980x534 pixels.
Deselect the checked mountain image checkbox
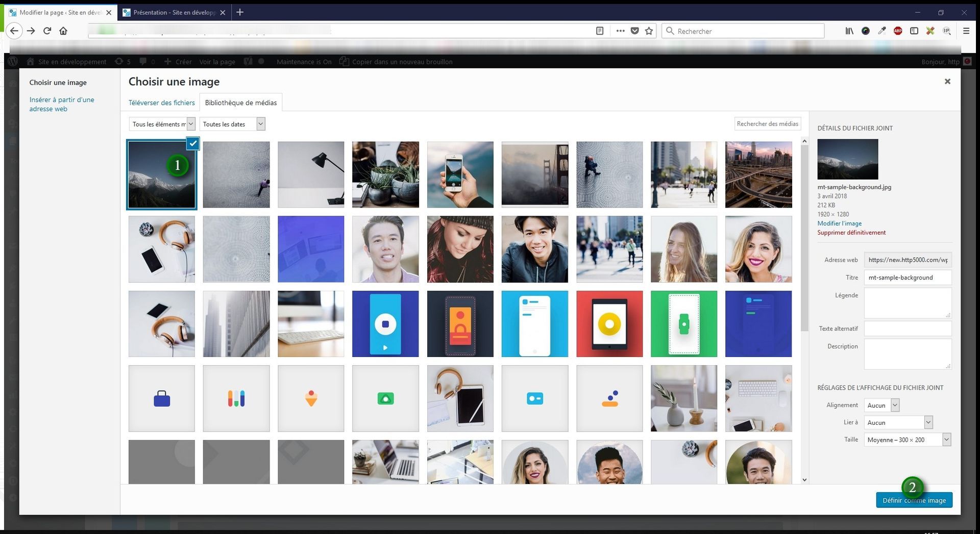tap(193, 144)
